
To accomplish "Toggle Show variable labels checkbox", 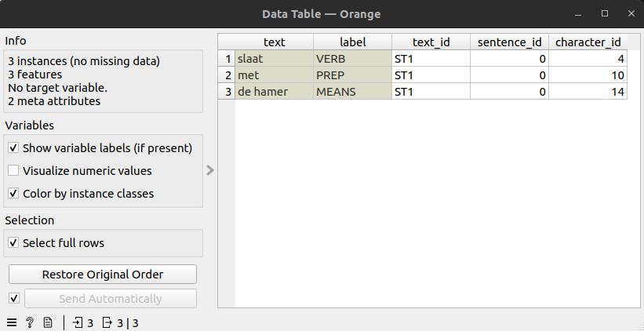I will coord(13,147).
